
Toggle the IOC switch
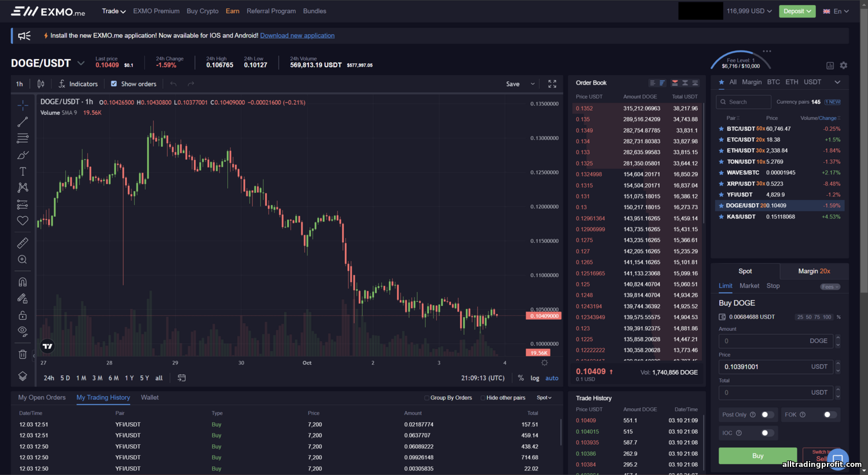tap(767, 433)
